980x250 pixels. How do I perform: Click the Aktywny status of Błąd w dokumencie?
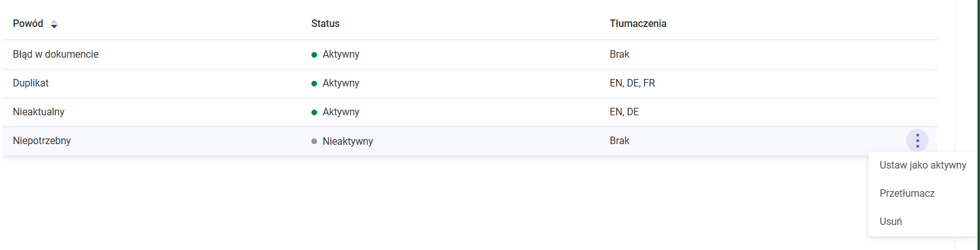point(341,55)
